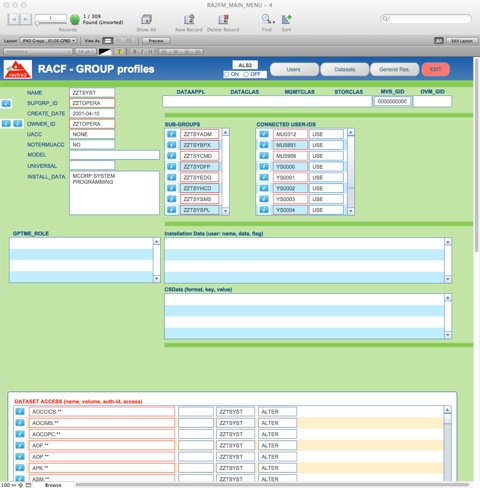This screenshot has height=488, width=480.
Task: Click the second arrow button beside OWNER_ID
Action: pos(18,124)
